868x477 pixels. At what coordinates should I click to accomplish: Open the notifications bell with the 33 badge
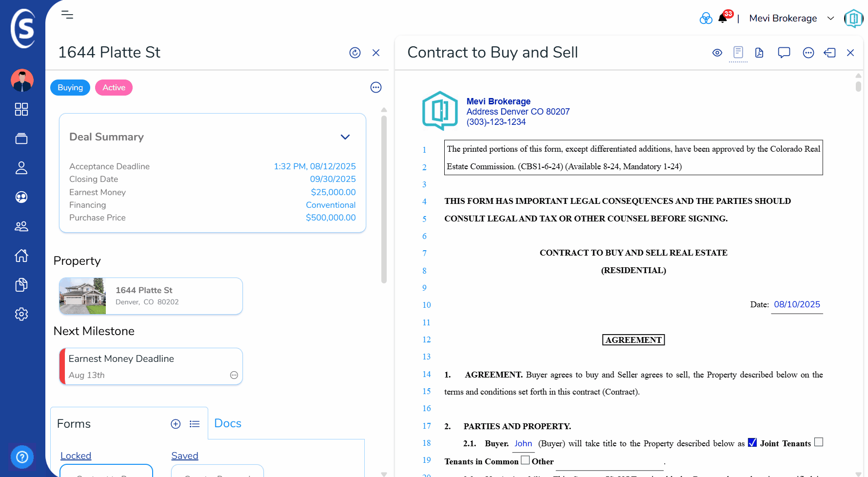[724, 18]
